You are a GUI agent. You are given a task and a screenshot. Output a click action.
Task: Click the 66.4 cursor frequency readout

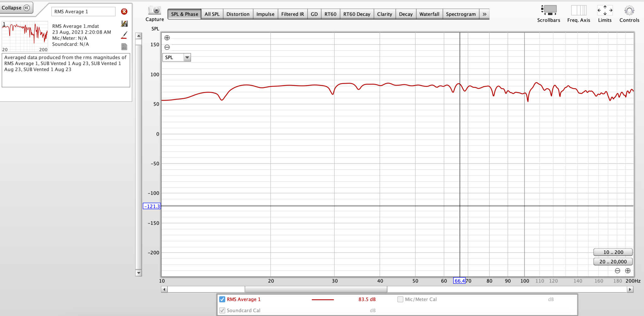459,281
